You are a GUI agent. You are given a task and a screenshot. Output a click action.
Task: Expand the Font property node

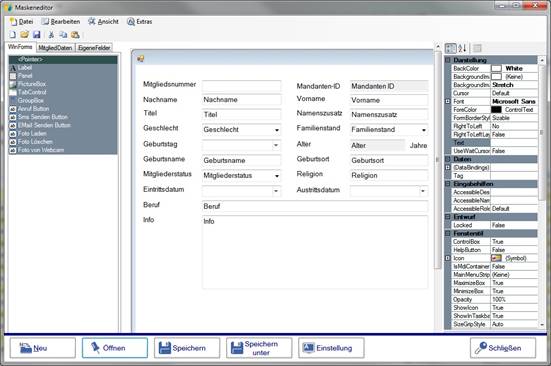click(448, 102)
